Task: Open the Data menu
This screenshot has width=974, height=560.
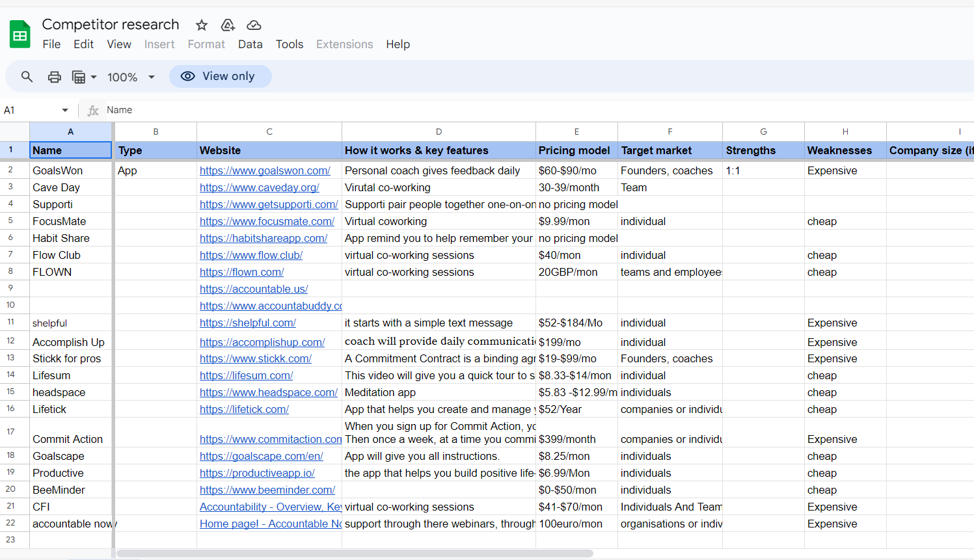Action: pos(250,44)
